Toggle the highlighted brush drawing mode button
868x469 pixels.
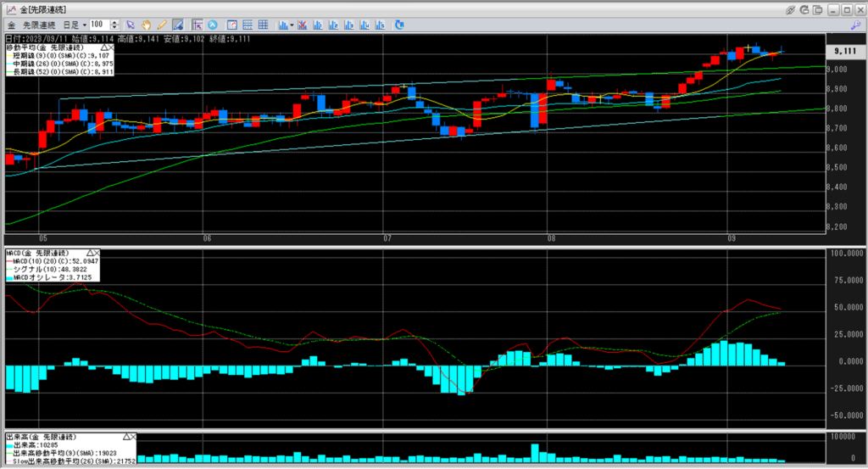click(x=177, y=25)
